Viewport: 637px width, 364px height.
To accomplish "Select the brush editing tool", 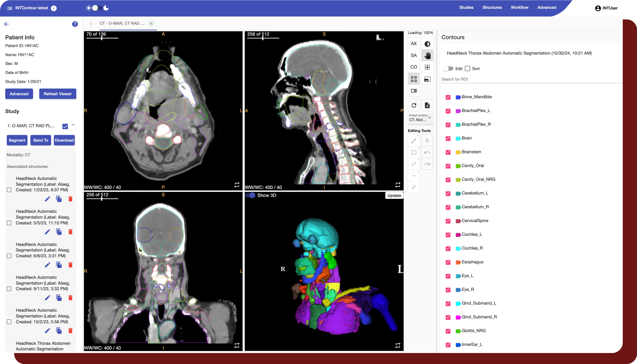I will [414, 140].
